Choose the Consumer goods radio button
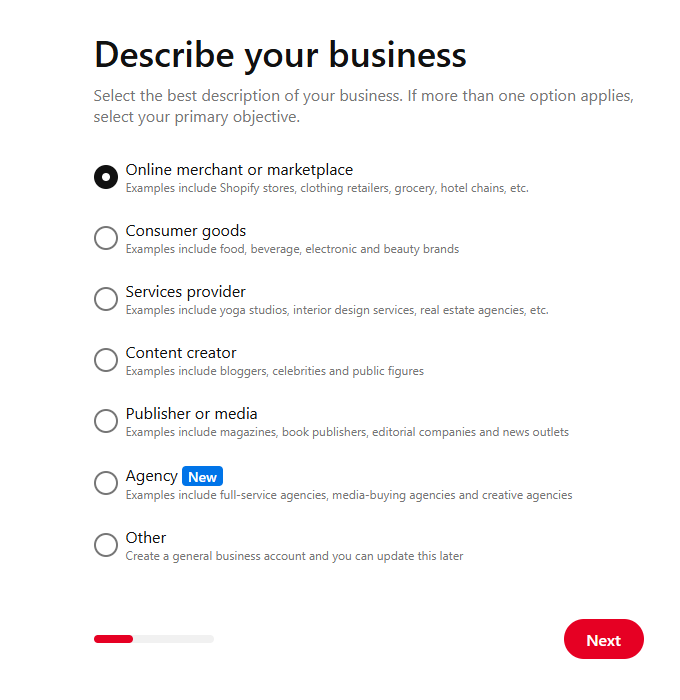 click(x=106, y=238)
